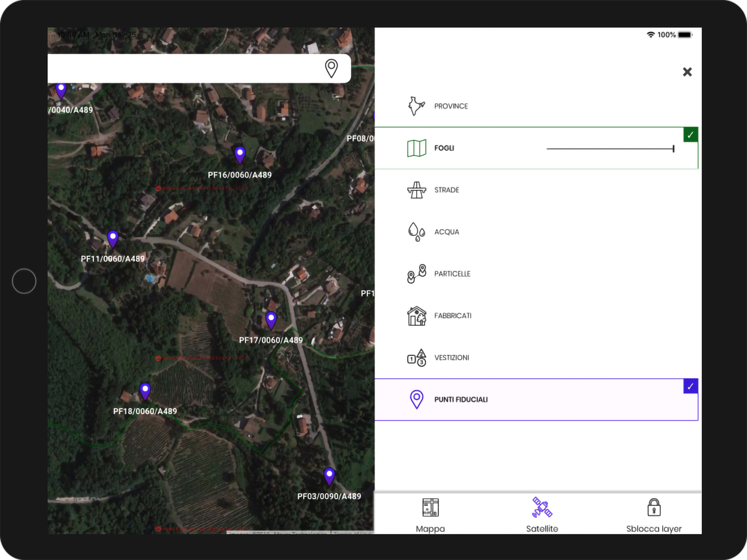This screenshot has width=747, height=560.
Task: Click the Fabbricati house icon
Action: coord(416,316)
